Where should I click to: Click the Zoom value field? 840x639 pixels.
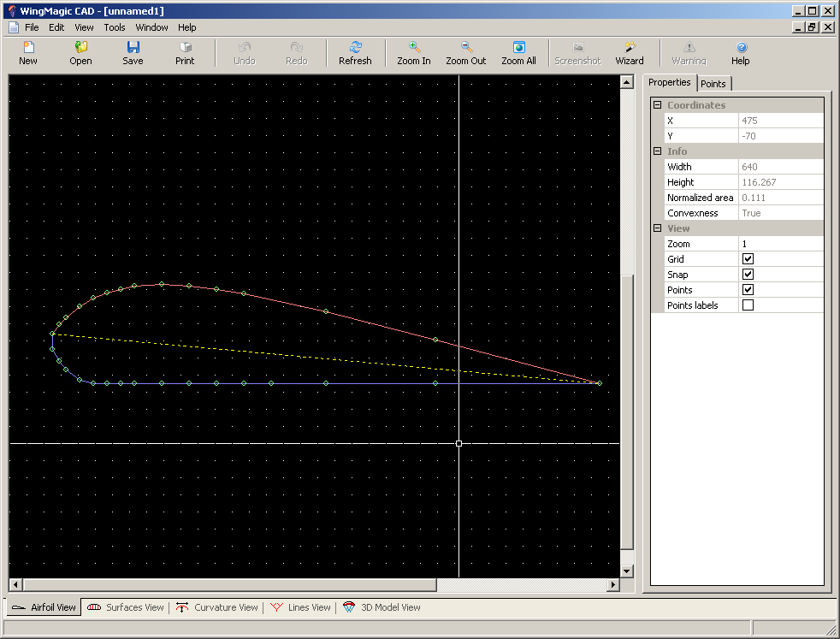tap(780, 244)
